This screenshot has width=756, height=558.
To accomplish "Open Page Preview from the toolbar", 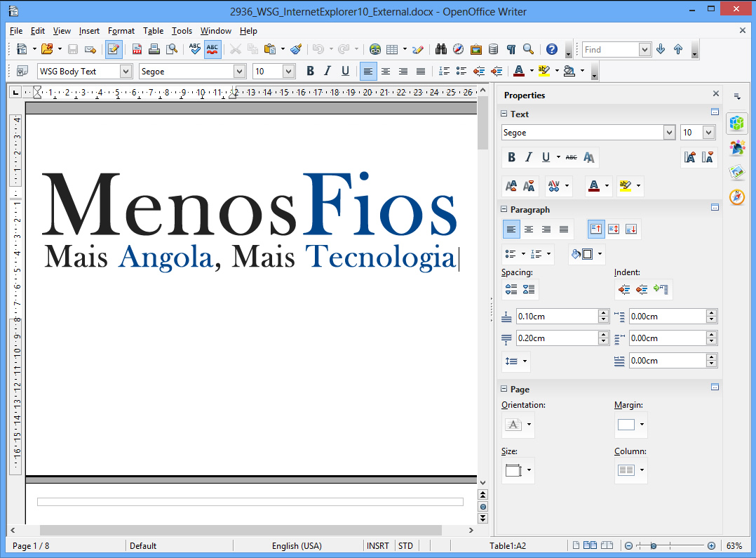I will [x=172, y=49].
